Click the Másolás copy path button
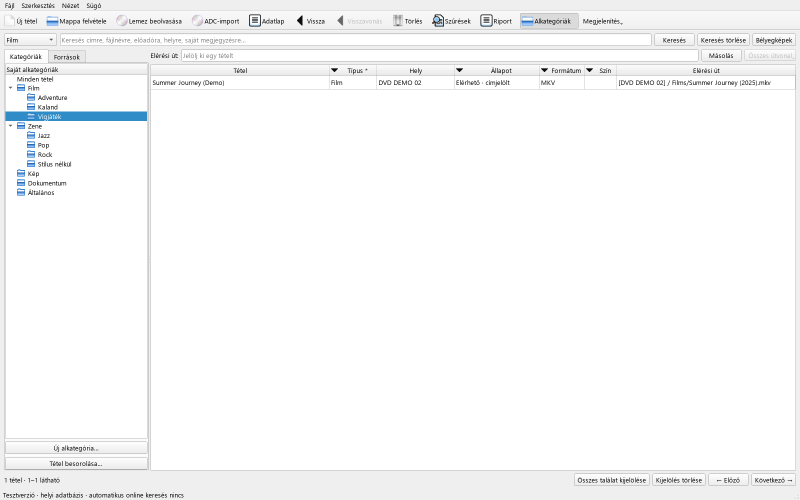The image size is (800, 500). [721, 56]
